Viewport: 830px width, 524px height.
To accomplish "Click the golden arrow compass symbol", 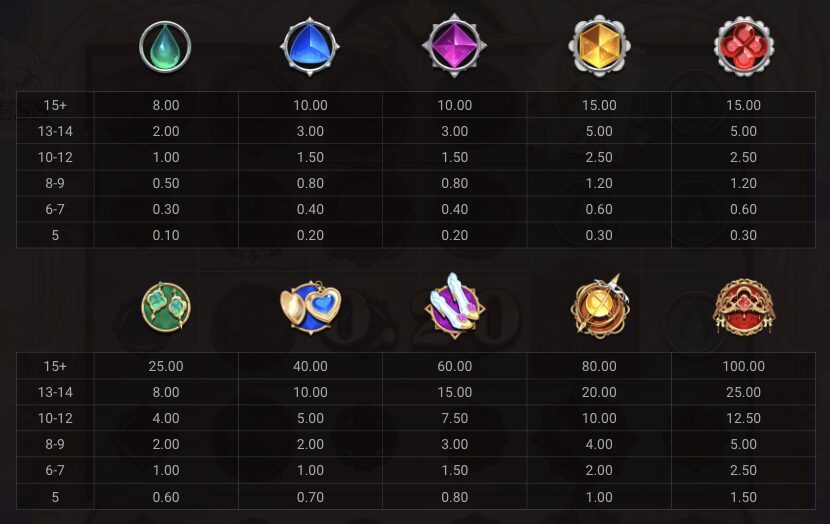I will (x=599, y=306).
